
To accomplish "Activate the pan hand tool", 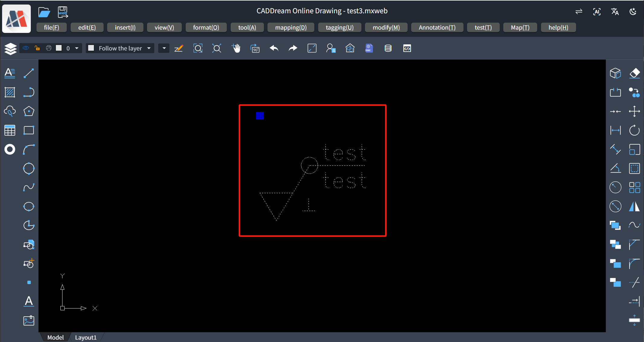I will (236, 48).
